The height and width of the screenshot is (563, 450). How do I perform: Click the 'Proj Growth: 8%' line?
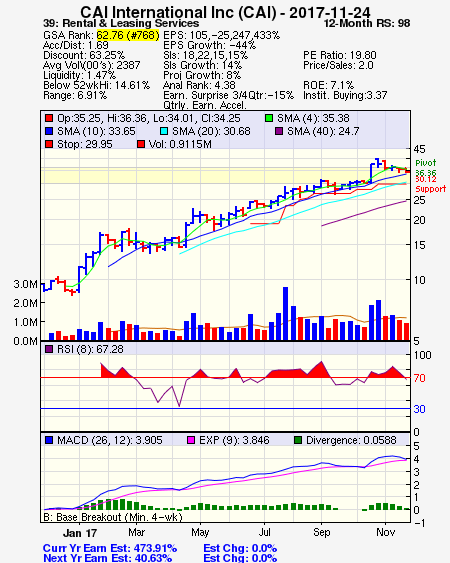tap(202, 75)
